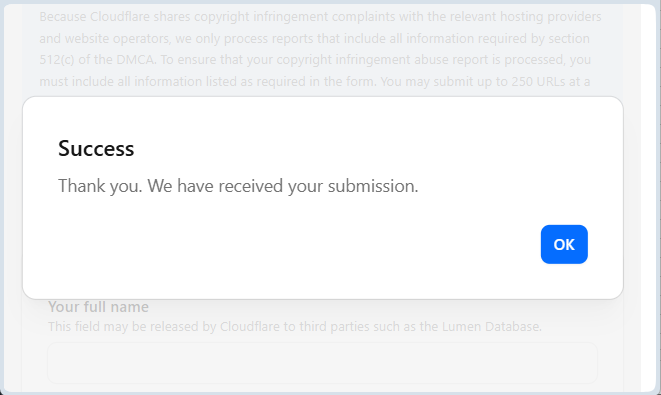
Task: Click the word 'submission.' in the dialog
Action: [373, 186]
